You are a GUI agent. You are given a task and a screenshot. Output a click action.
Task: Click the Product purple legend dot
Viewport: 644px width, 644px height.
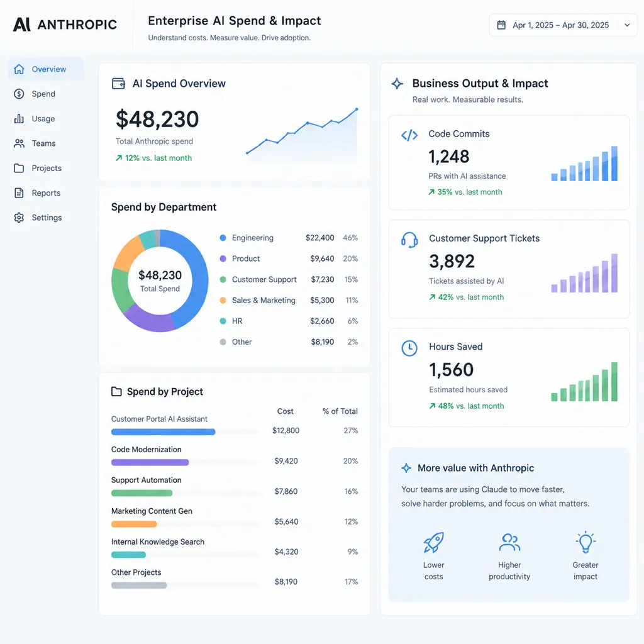click(x=223, y=258)
